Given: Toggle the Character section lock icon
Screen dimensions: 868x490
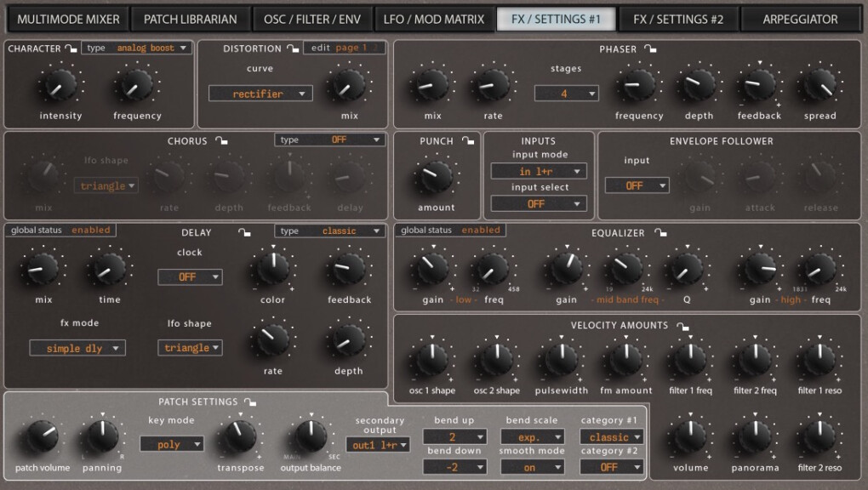Looking at the screenshot, I should point(71,48).
